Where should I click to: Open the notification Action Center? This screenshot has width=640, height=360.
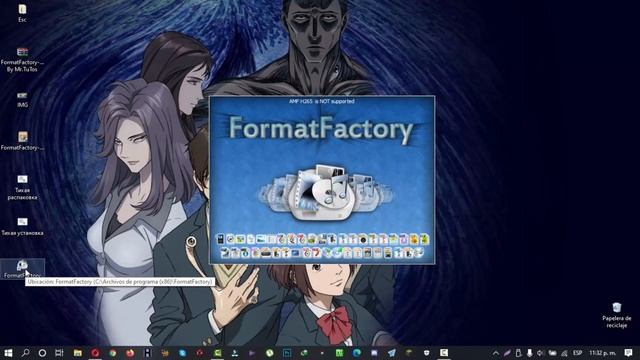629,353
